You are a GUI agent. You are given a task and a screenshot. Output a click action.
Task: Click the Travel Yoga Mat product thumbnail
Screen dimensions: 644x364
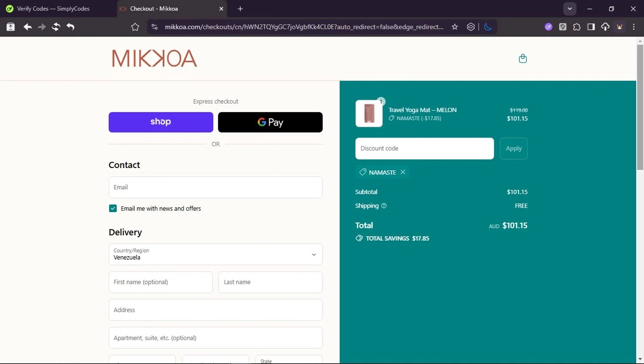pos(369,113)
